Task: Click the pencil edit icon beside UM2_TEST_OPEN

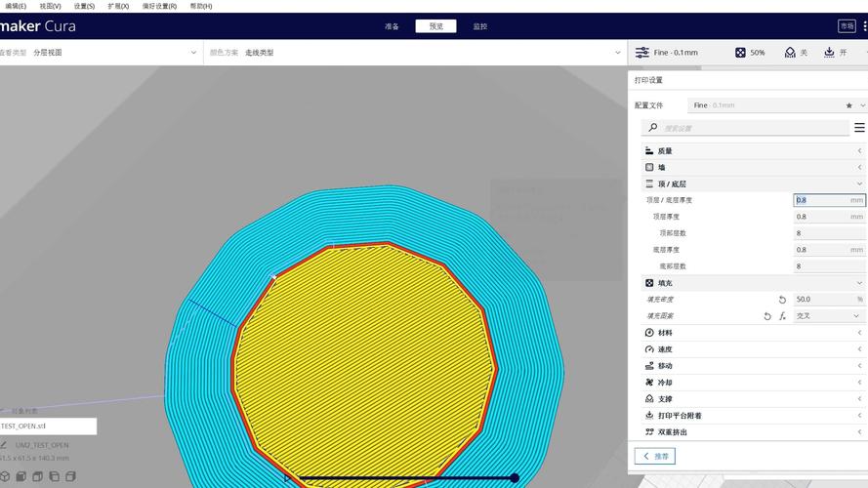Action: point(3,445)
